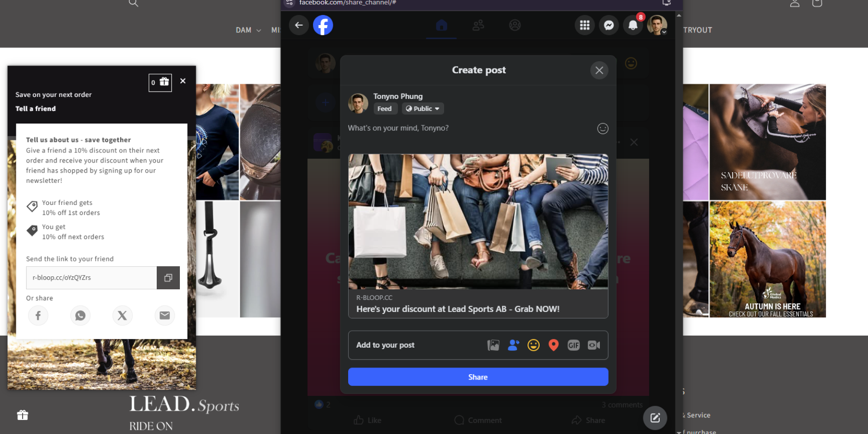Open the profile account menu avatar

(657, 25)
